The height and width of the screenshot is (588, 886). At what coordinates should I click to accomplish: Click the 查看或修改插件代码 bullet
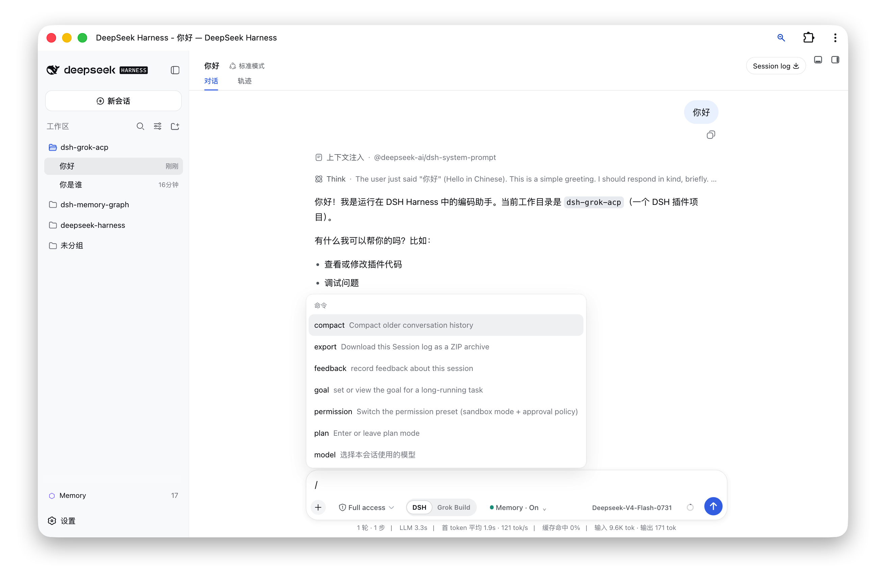click(x=363, y=264)
